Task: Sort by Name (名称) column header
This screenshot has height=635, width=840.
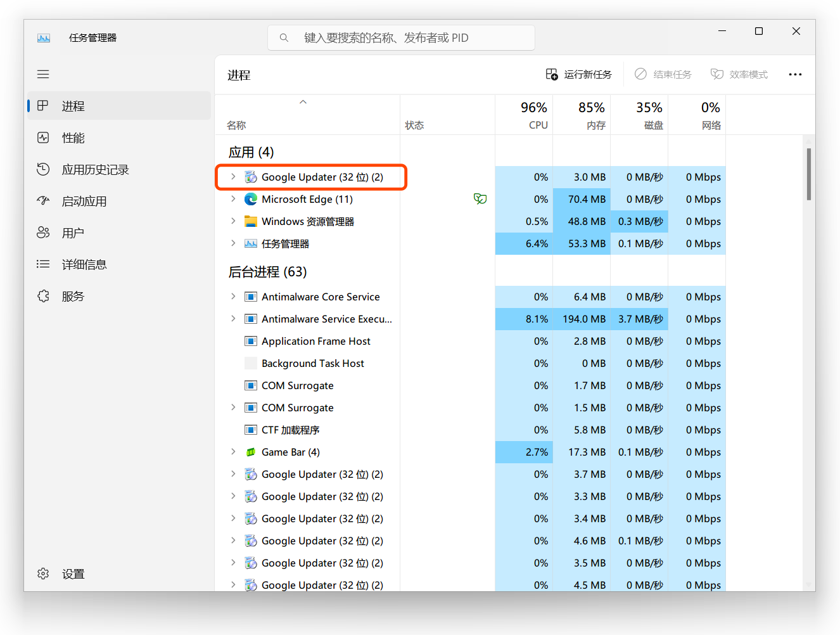Action: (307, 115)
